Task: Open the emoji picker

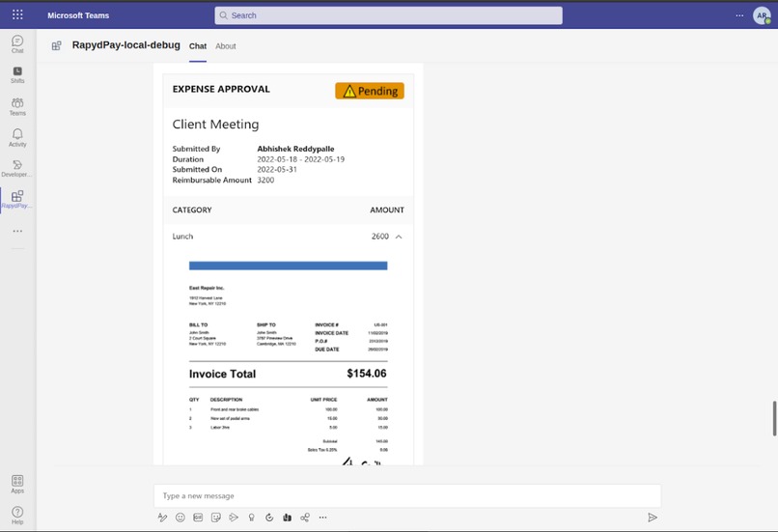Action: click(x=181, y=518)
